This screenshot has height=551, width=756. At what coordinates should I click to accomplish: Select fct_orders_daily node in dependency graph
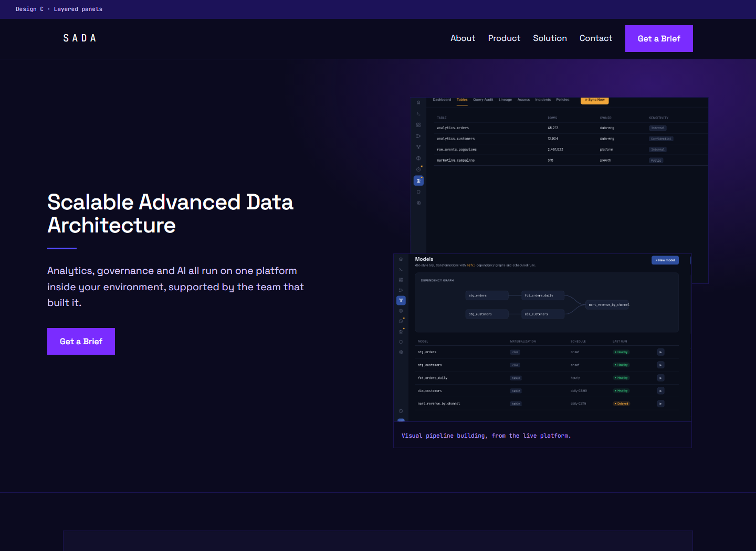point(543,295)
